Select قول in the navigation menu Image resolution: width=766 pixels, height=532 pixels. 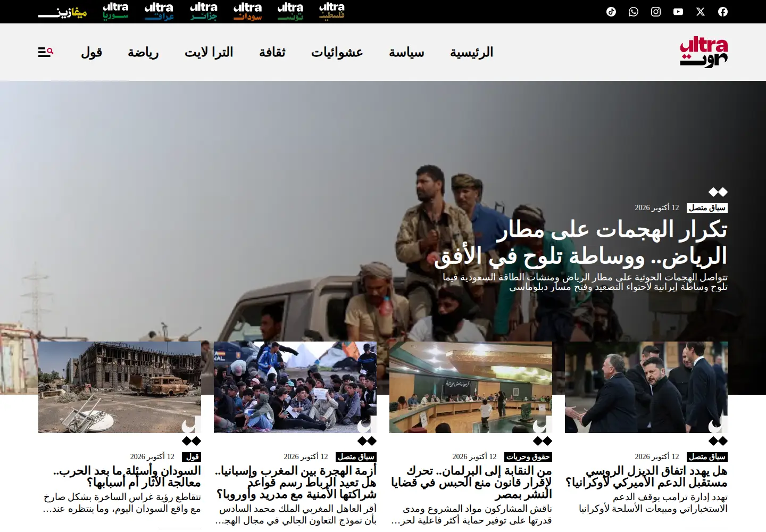coord(91,52)
